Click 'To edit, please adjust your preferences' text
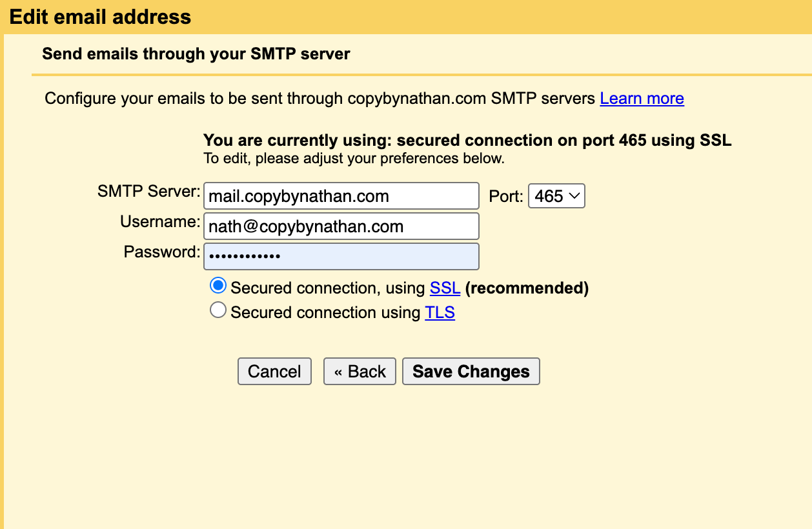Viewport: 812px width, 529px height. coord(354,158)
